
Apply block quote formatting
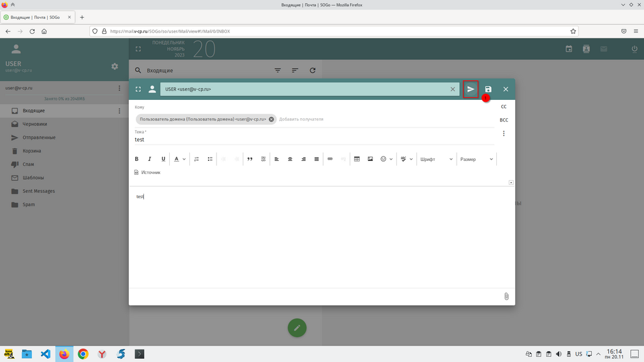(250, 159)
